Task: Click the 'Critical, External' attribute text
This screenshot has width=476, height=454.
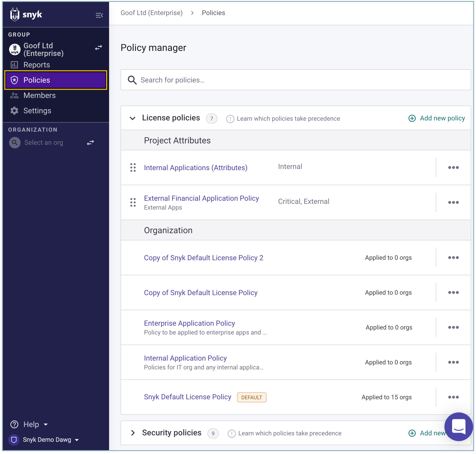Action: (x=304, y=202)
